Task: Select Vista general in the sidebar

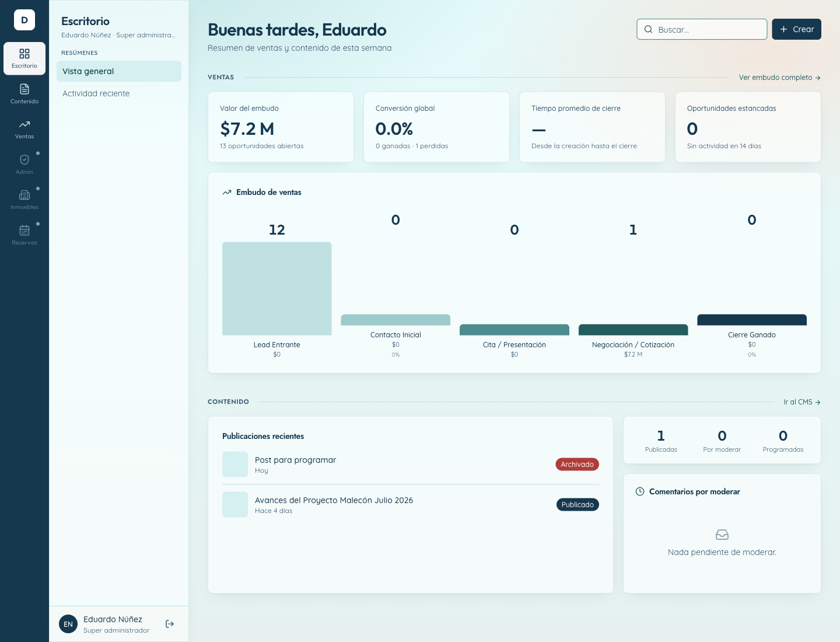Action: pos(119,71)
